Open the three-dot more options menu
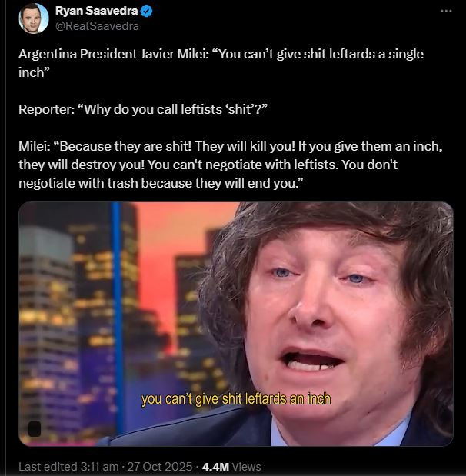466x476 pixels. tap(446, 12)
